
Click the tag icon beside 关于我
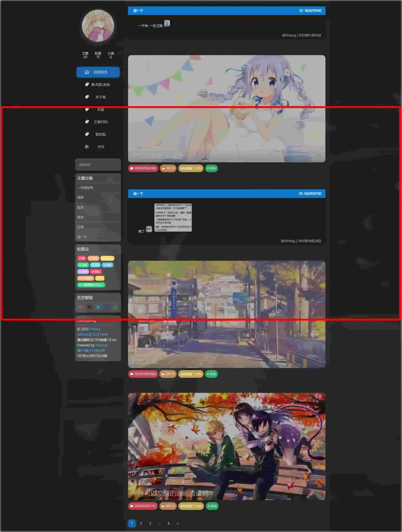[x=87, y=97]
